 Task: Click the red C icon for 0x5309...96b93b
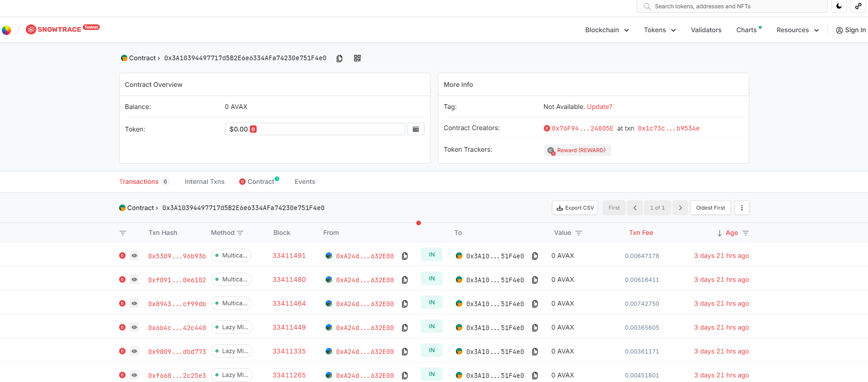122,256
